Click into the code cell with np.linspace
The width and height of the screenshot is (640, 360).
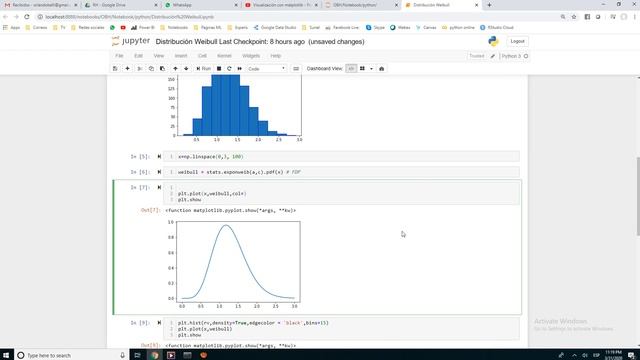click(341, 157)
